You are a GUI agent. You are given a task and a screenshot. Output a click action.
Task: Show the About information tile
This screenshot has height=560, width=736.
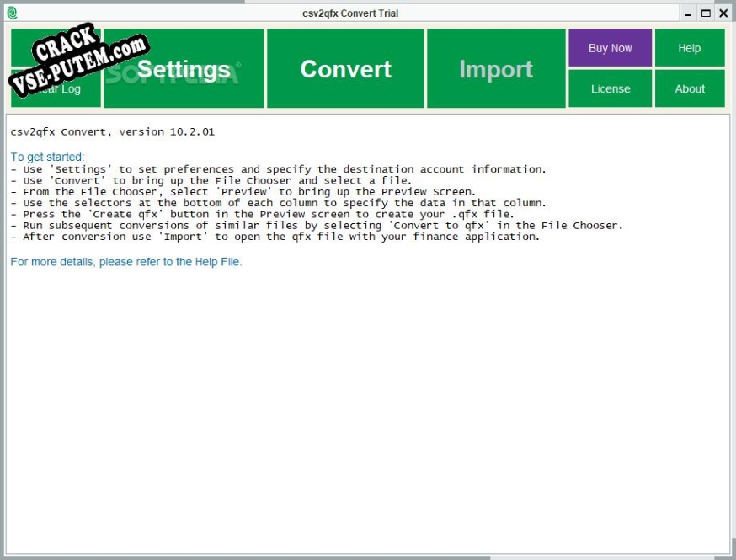coord(690,88)
